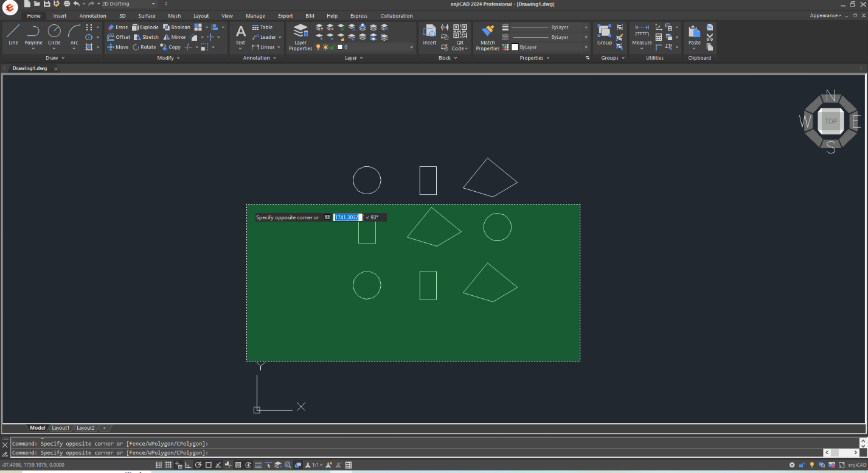Open the Surface ribbon tab
Viewport: 868px width, 473px height.
coord(147,16)
